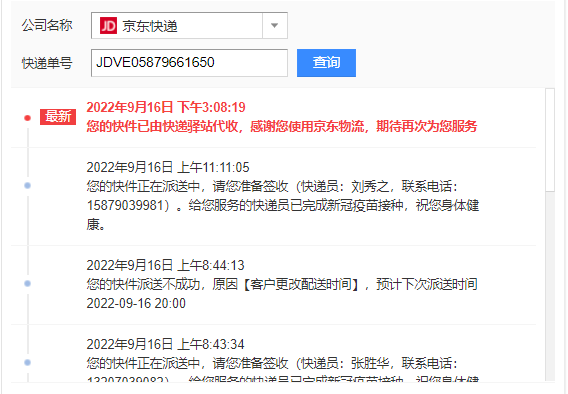Click the red 最新 badge
568x394 pixels.
coord(58,117)
